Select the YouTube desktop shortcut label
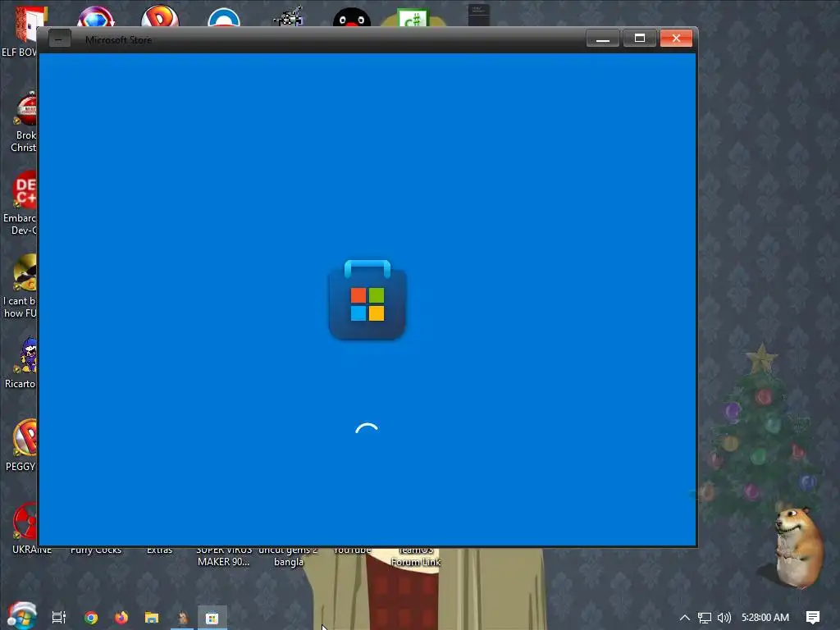Screen dimensions: 840x630 tap(352, 550)
